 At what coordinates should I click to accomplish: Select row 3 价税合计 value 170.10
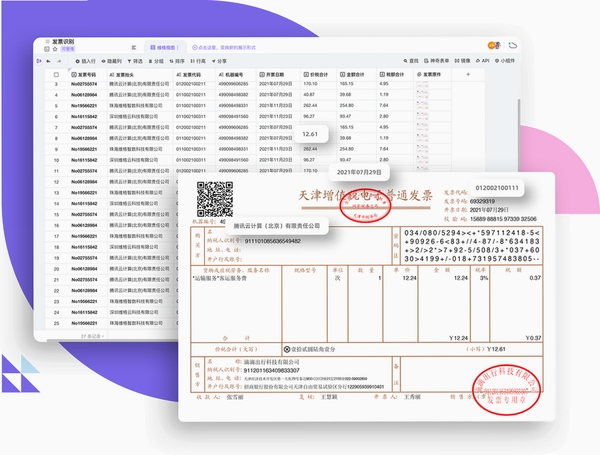310,84
